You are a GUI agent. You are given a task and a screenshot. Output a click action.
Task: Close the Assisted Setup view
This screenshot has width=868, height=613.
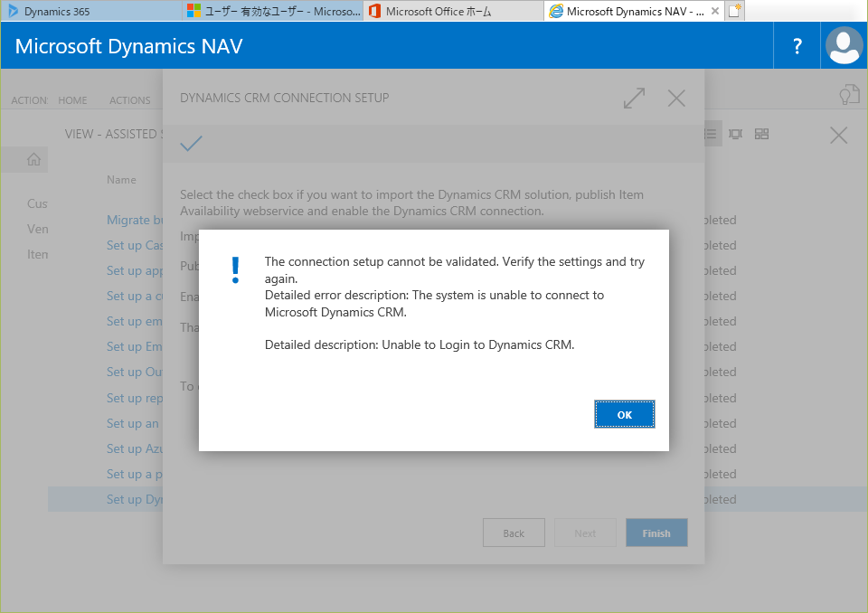coord(839,135)
